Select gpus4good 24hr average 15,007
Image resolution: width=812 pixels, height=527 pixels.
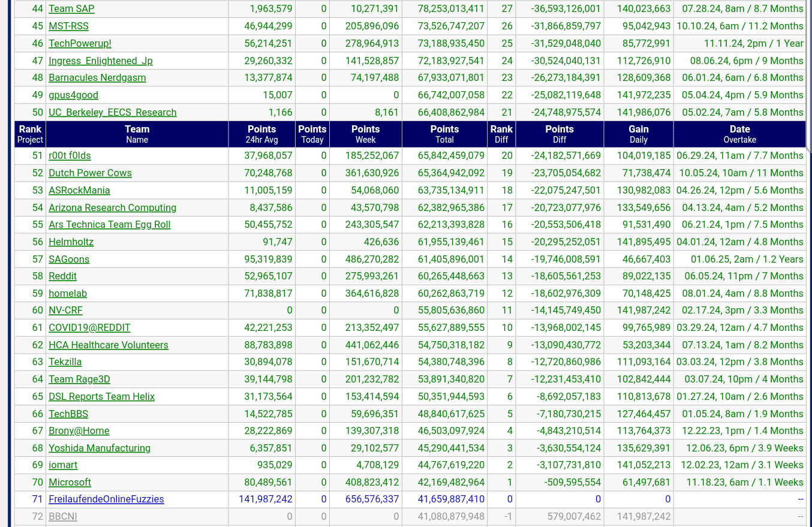[x=278, y=95]
